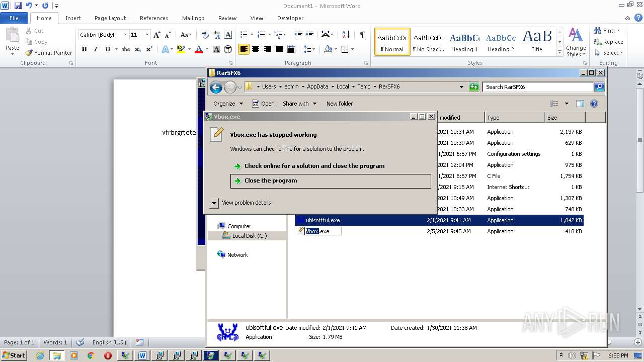Click the Format Painter tool
The height and width of the screenshot is (362, 644).
click(x=48, y=53)
